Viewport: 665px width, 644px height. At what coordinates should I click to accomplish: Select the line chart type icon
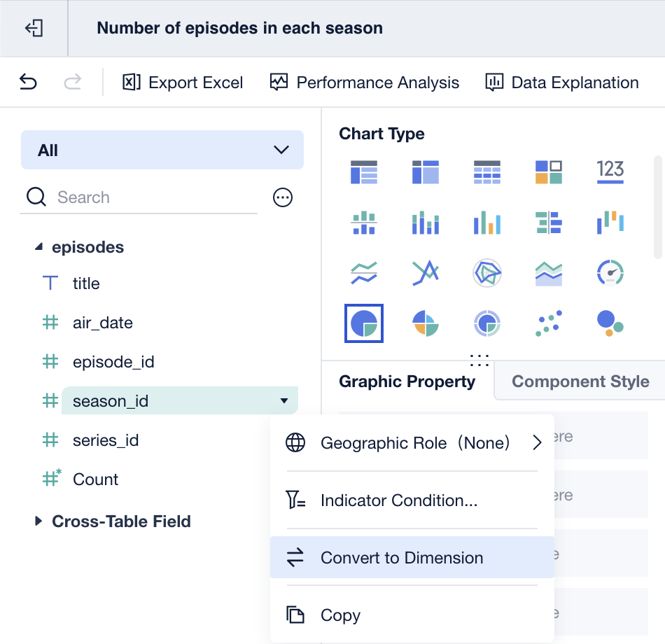[364, 273]
